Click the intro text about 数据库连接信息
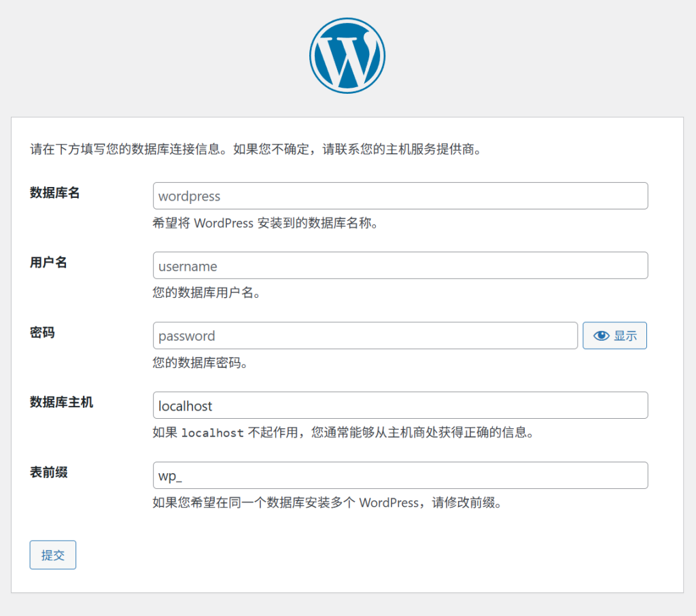This screenshot has height=616, width=696. pos(256,150)
